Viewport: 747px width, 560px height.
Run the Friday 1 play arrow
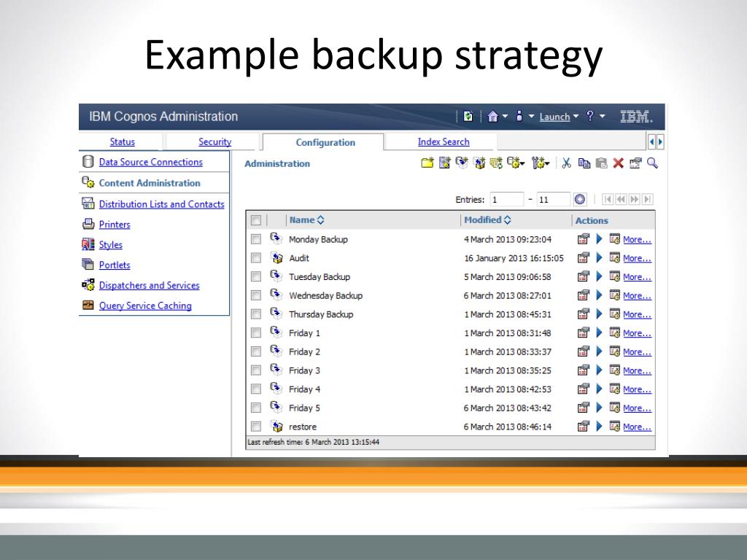600,332
